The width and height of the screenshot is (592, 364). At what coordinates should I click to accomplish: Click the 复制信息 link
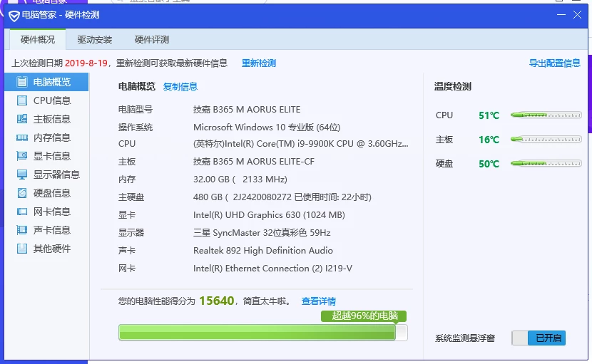click(180, 87)
